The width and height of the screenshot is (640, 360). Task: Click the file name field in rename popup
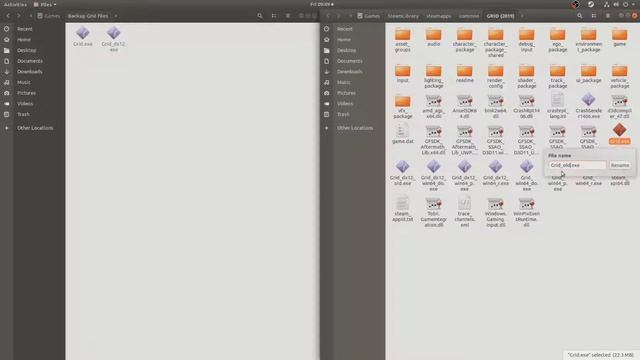click(577, 165)
